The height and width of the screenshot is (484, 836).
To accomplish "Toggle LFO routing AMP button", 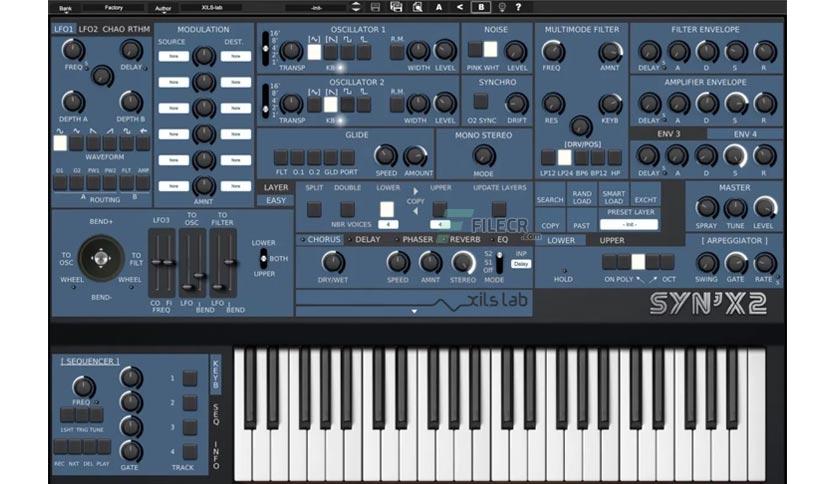I will tap(143, 183).
